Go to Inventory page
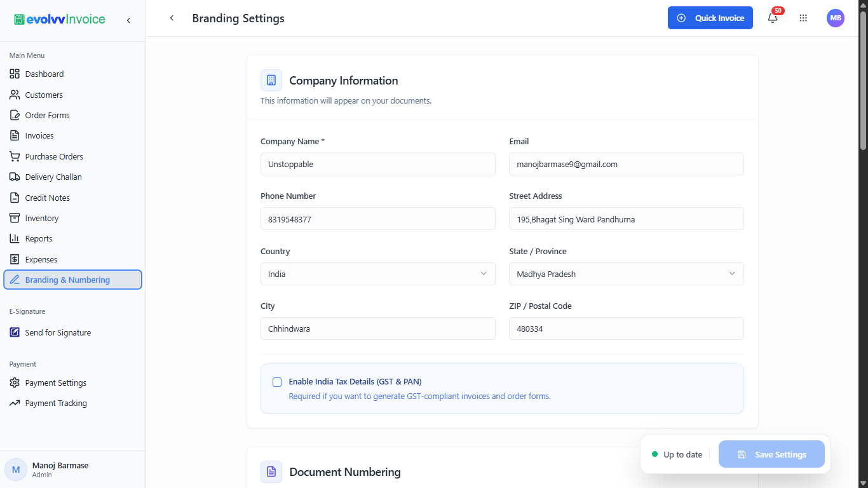The height and width of the screenshot is (488, 868). pyautogui.click(x=72, y=218)
